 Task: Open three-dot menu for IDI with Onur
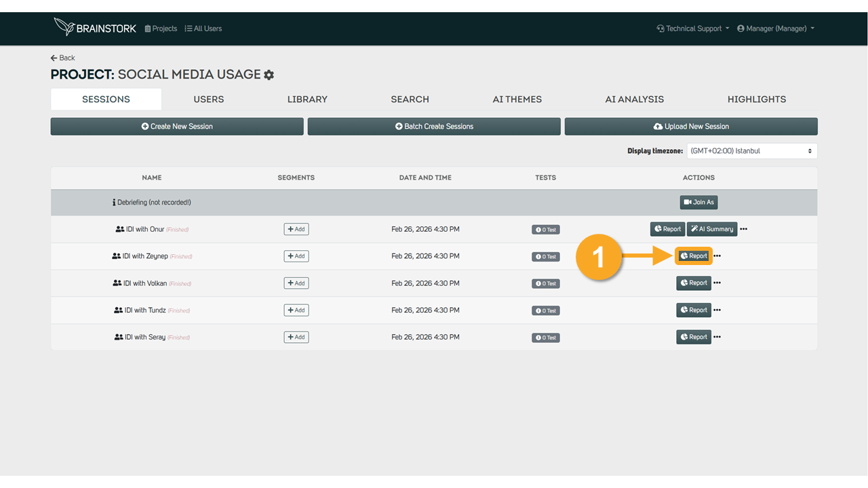(744, 229)
